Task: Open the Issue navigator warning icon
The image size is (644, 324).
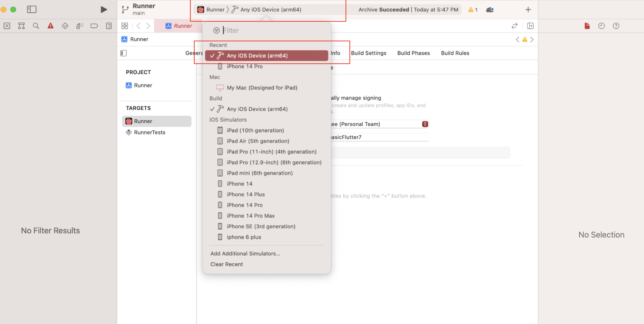Action: 51,26
